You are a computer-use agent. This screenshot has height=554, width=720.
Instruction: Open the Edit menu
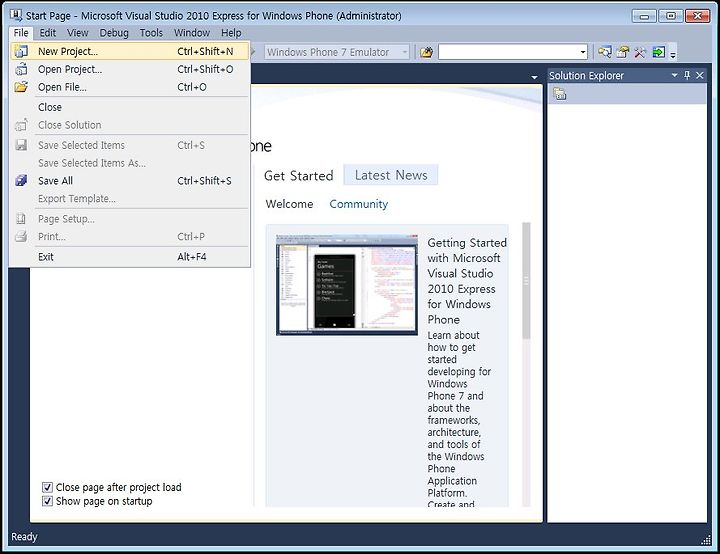point(47,33)
